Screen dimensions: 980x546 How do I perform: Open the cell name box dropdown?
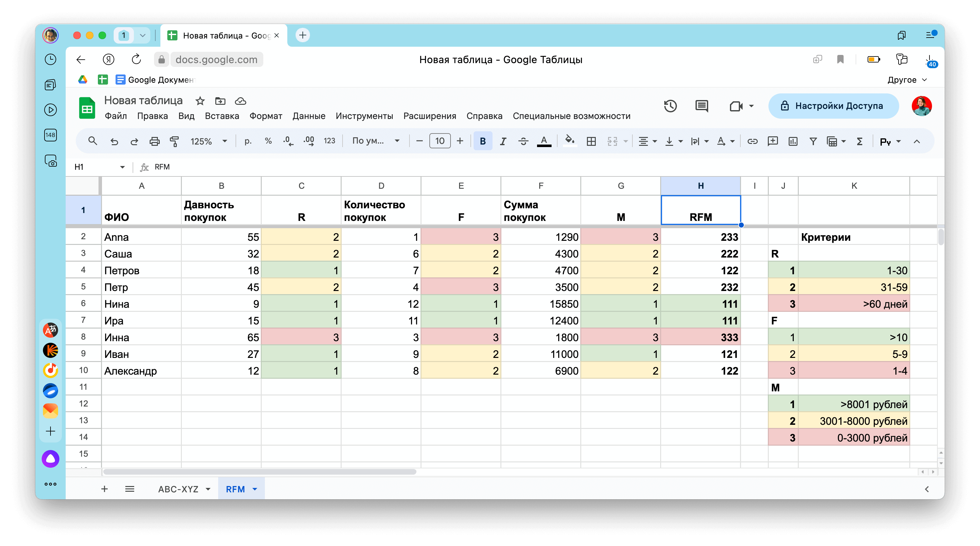coord(122,167)
